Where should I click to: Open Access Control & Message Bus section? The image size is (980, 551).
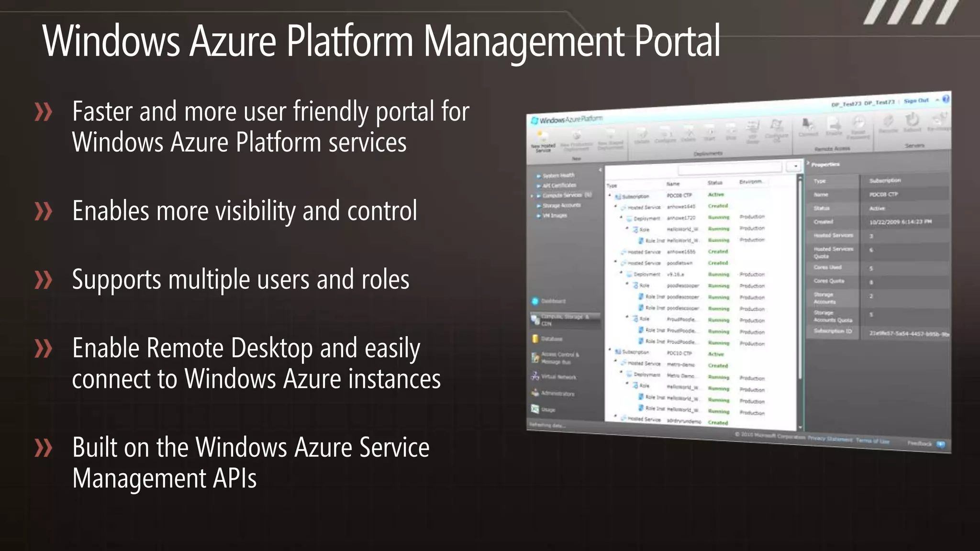(x=556, y=358)
